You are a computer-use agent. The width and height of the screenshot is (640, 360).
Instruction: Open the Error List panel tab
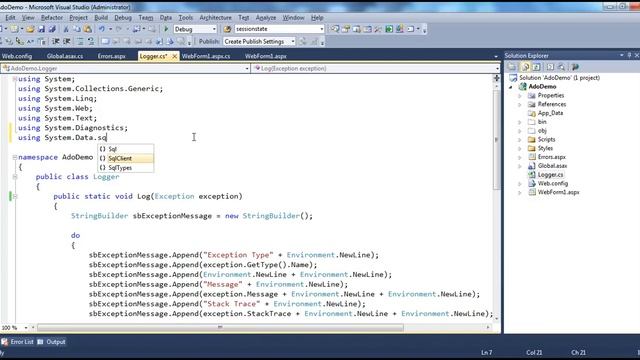[x=18, y=342]
